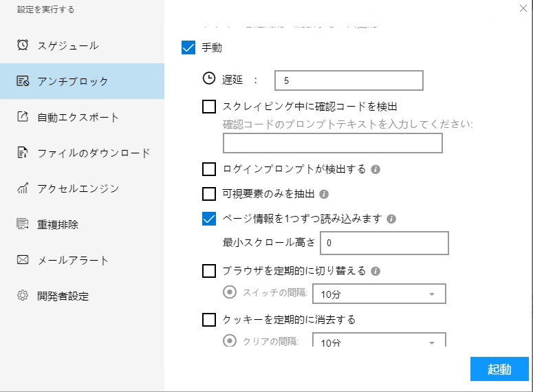The width and height of the screenshot is (533, 392).
Task: Click the accelerate engine chart icon
Action: (23, 188)
